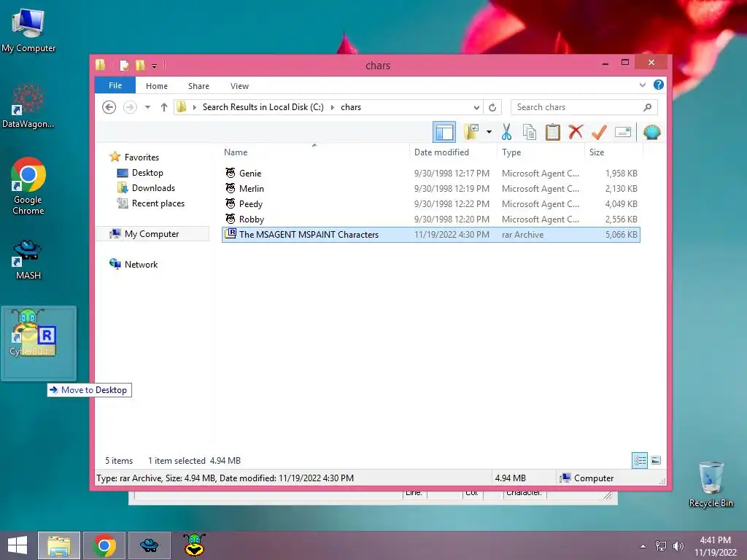Open Desktop in the navigation pane
This screenshot has height=560, width=747.
(x=140, y=173)
